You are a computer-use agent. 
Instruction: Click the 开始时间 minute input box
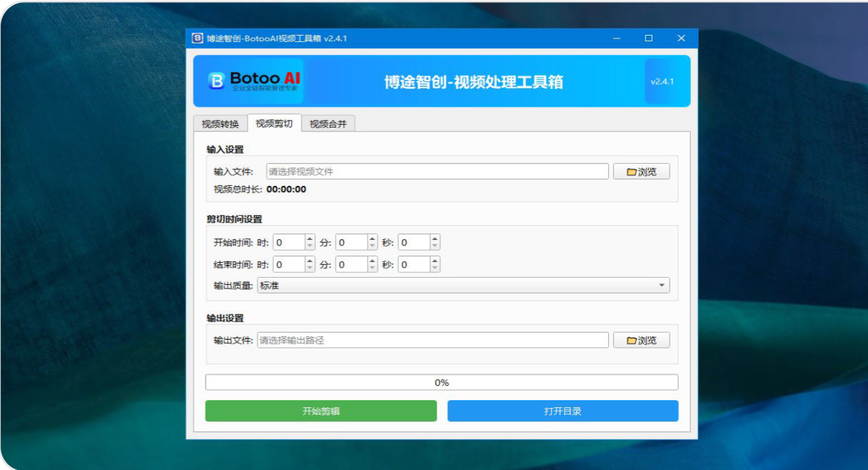[351, 243]
